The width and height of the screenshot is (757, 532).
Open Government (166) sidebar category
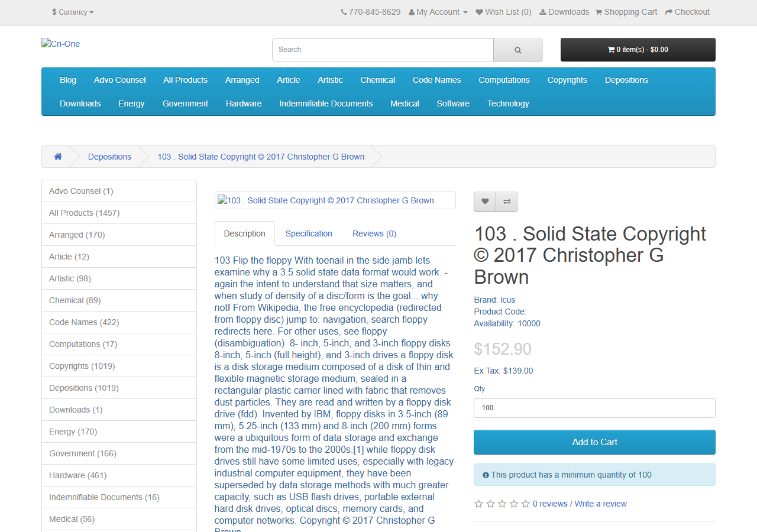point(119,453)
